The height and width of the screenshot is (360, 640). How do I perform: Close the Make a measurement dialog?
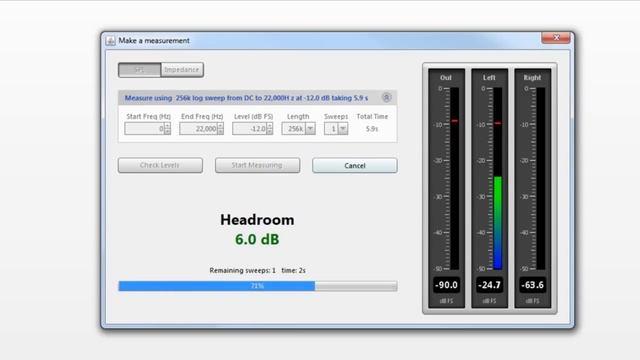tap(556, 38)
